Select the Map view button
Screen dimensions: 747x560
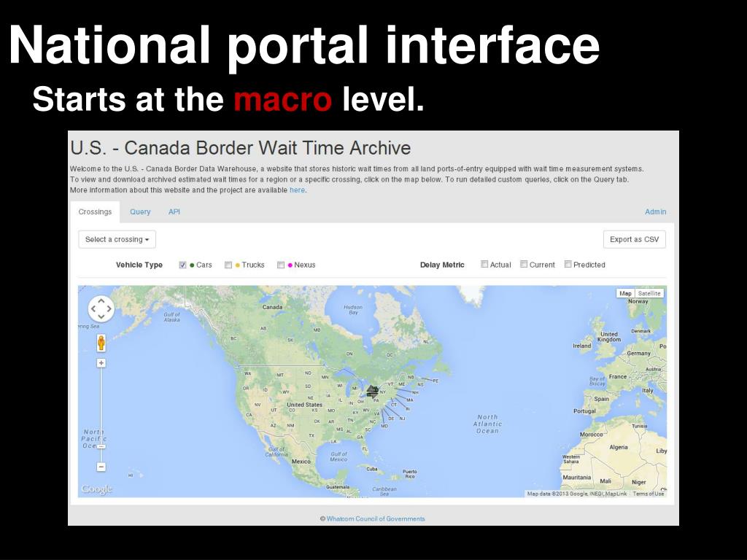coord(625,293)
